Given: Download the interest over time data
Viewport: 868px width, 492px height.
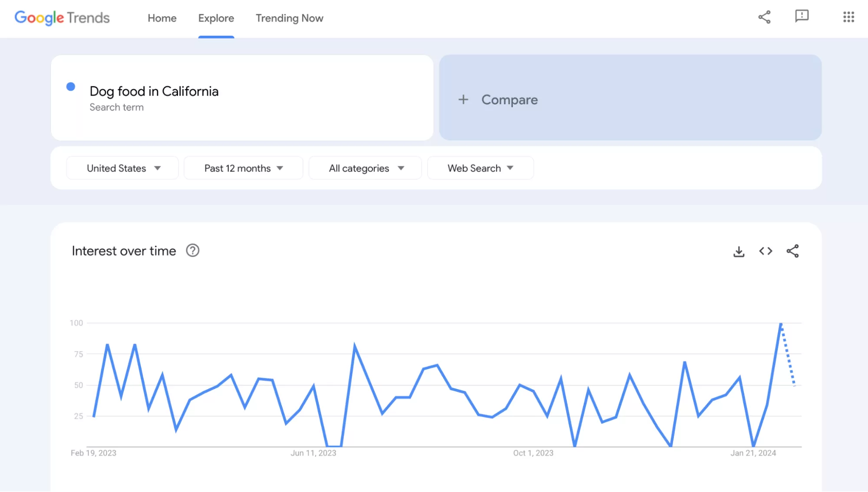Looking at the screenshot, I should coord(739,251).
